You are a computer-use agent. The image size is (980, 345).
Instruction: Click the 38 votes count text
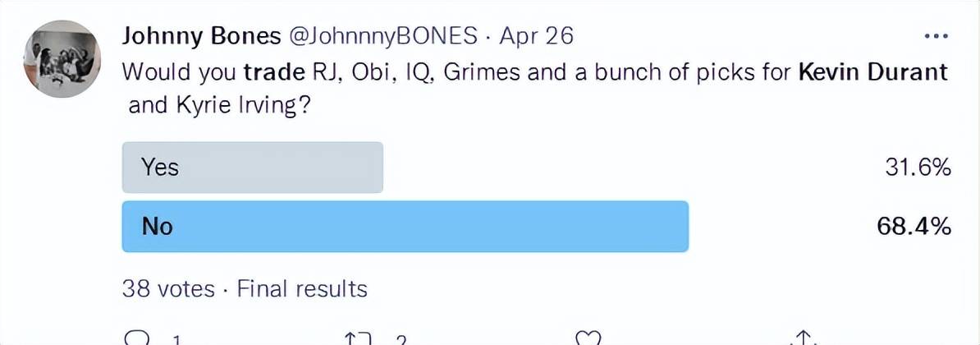click(x=168, y=289)
